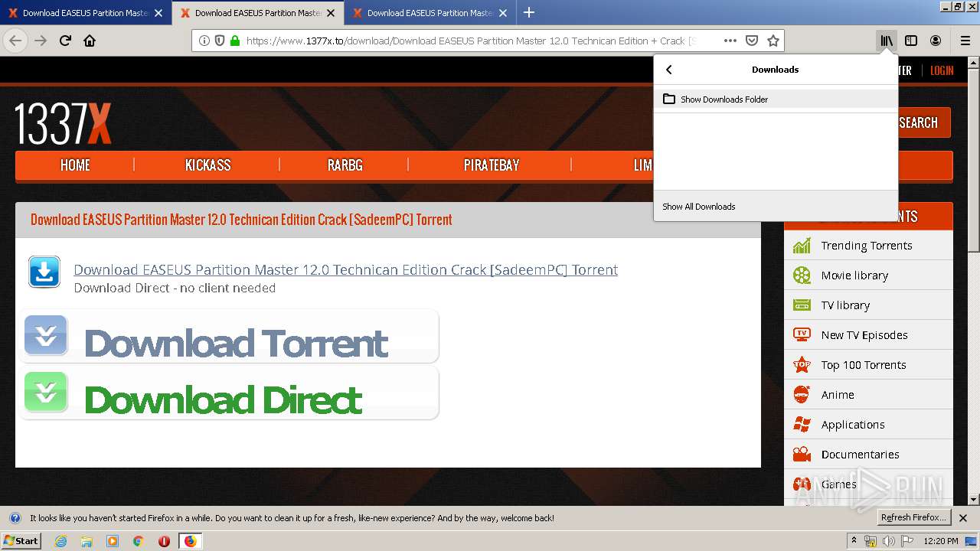This screenshot has width=980, height=551.
Task: Open site information icon in address bar
Action: point(204,41)
